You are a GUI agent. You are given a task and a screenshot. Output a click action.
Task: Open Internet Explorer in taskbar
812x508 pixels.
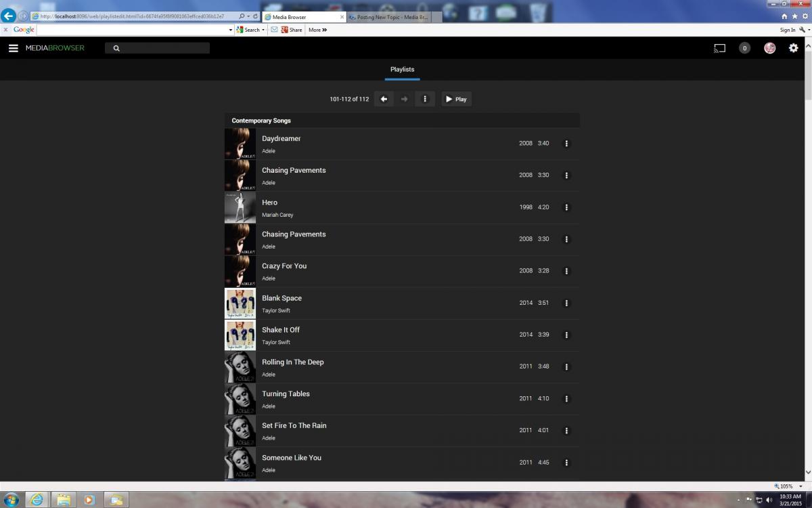click(37, 500)
